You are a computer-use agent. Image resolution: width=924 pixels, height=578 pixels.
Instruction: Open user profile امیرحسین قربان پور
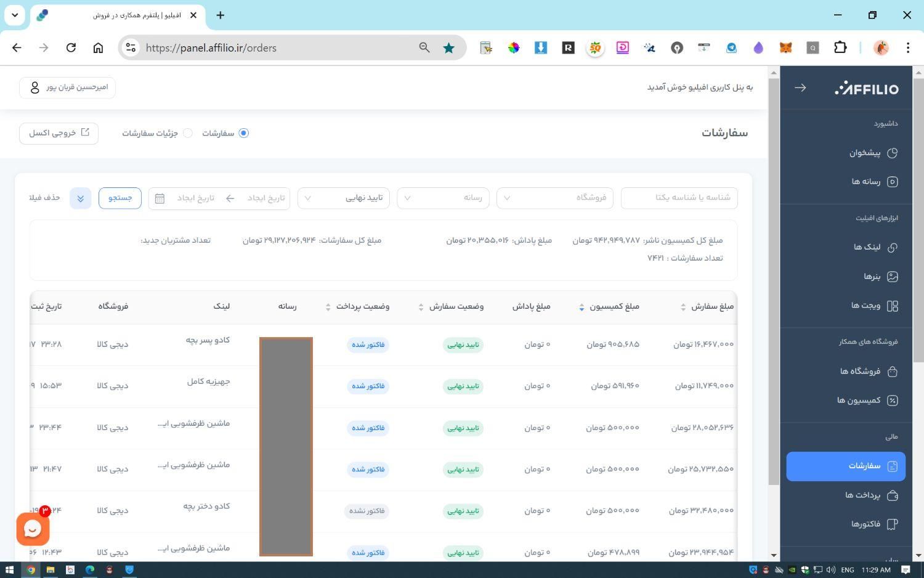[67, 88]
